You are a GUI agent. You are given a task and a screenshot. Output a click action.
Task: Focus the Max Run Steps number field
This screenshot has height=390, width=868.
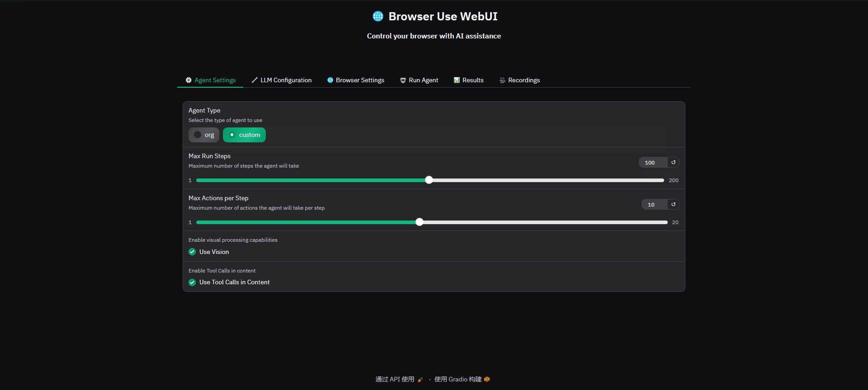(653, 162)
